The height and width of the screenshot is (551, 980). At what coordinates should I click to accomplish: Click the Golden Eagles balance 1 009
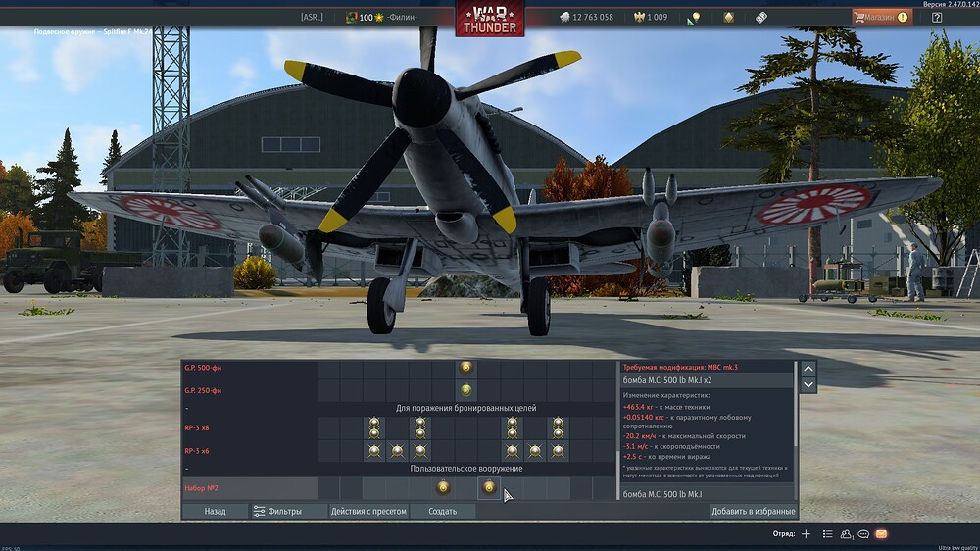650,17
